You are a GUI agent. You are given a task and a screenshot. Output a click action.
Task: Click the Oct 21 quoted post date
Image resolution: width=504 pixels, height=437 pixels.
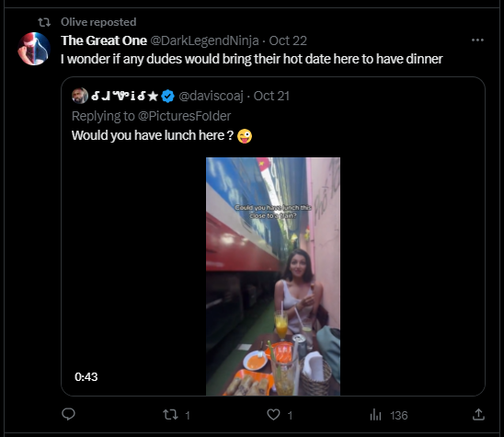271,96
